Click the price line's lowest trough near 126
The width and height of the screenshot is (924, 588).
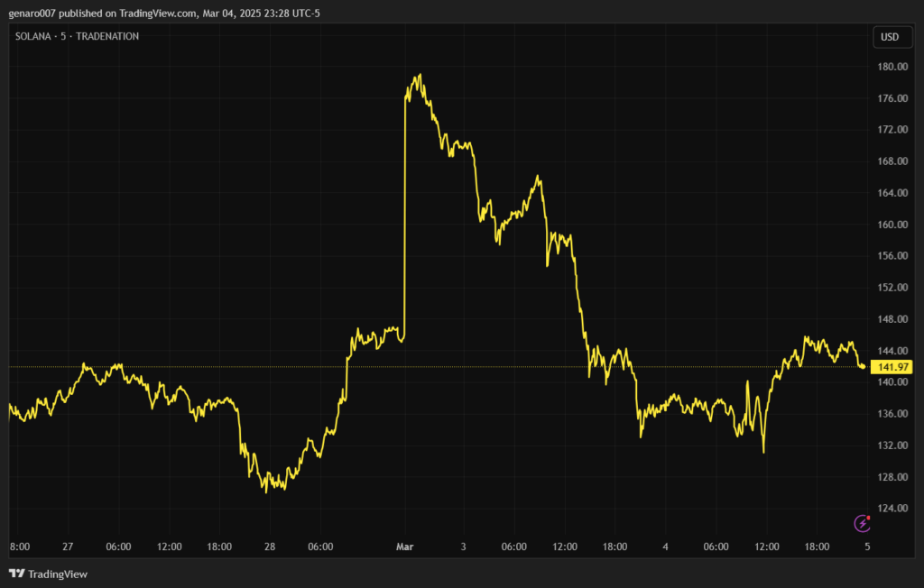tap(266, 491)
